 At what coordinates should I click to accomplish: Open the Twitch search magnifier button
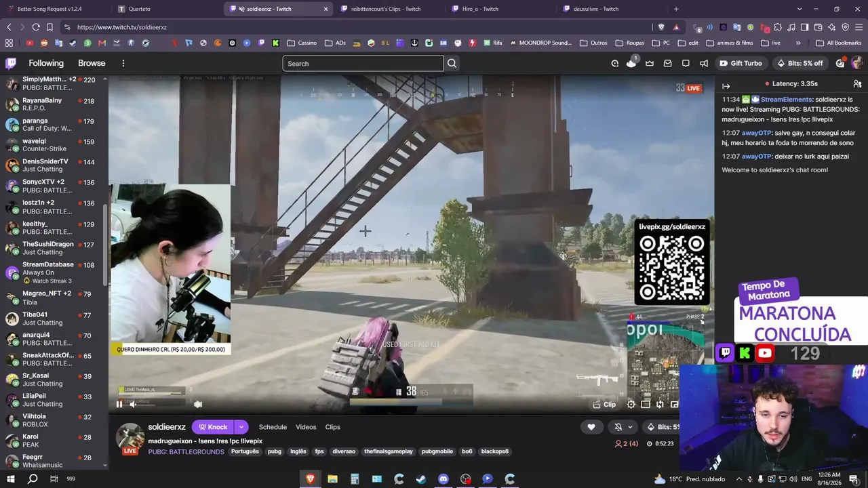pos(452,63)
